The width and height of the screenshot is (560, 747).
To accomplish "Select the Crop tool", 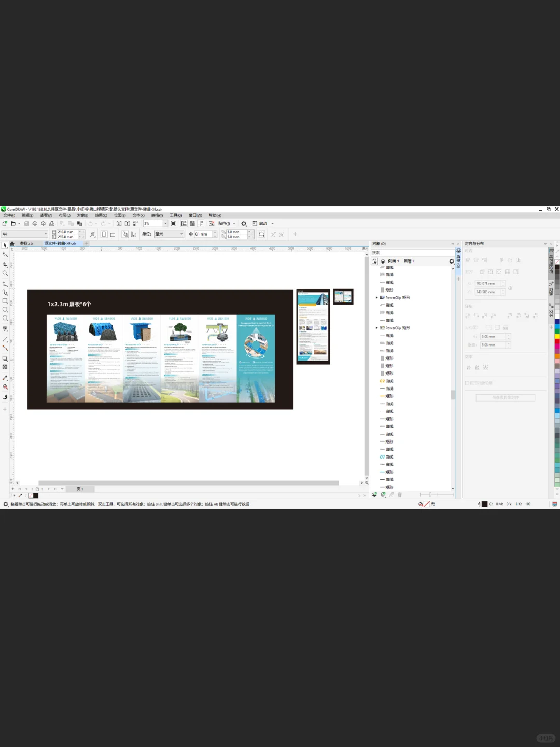I will (5, 264).
